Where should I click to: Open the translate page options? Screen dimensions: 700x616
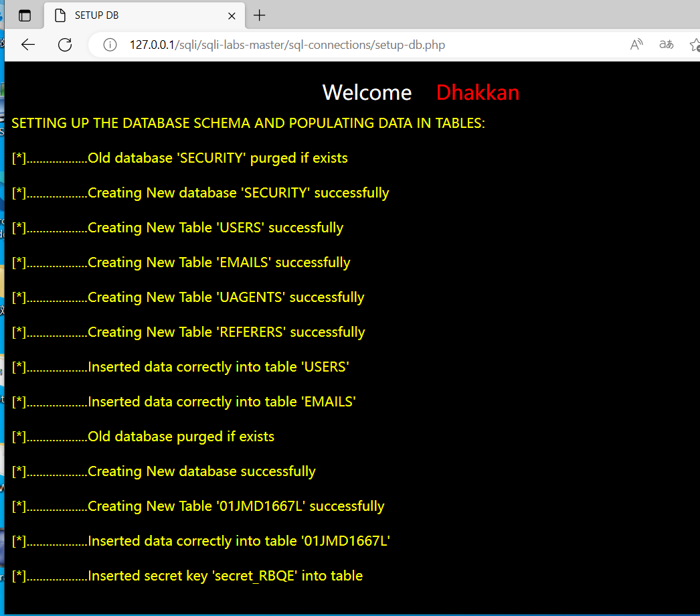(666, 44)
